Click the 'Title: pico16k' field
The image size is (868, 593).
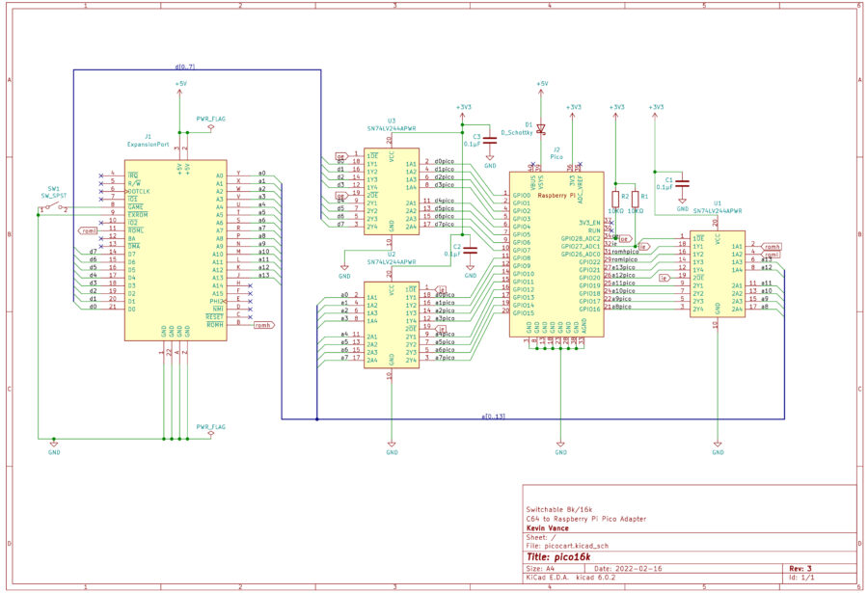pyautogui.click(x=558, y=557)
